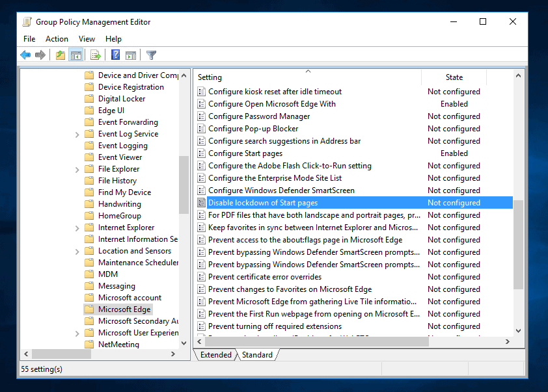Viewport: 548px width, 392px height.
Task: Click the folder icon beside Edge UI
Action: [x=89, y=111]
